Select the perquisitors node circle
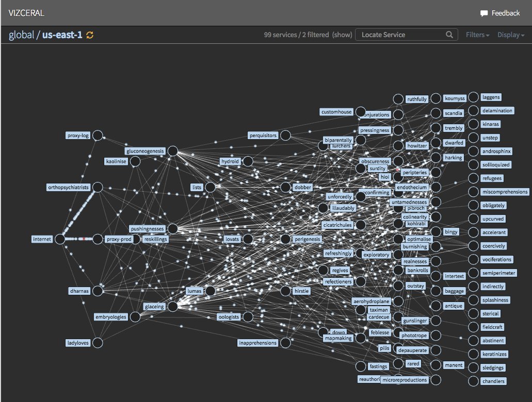 (x=285, y=135)
